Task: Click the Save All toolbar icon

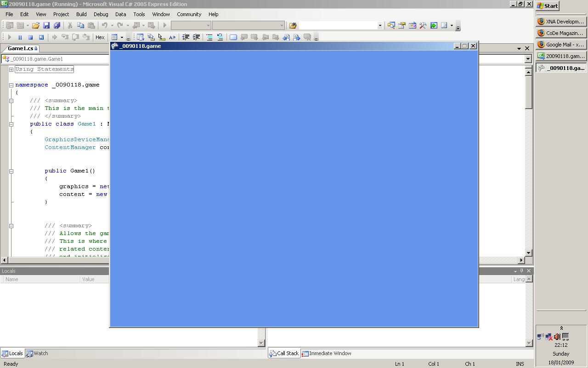Action: [x=57, y=25]
